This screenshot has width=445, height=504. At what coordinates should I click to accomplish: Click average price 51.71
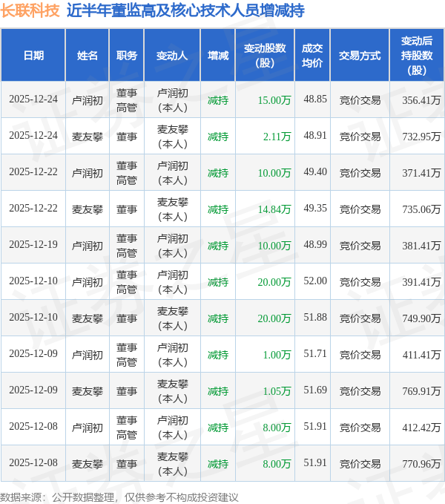315,353
